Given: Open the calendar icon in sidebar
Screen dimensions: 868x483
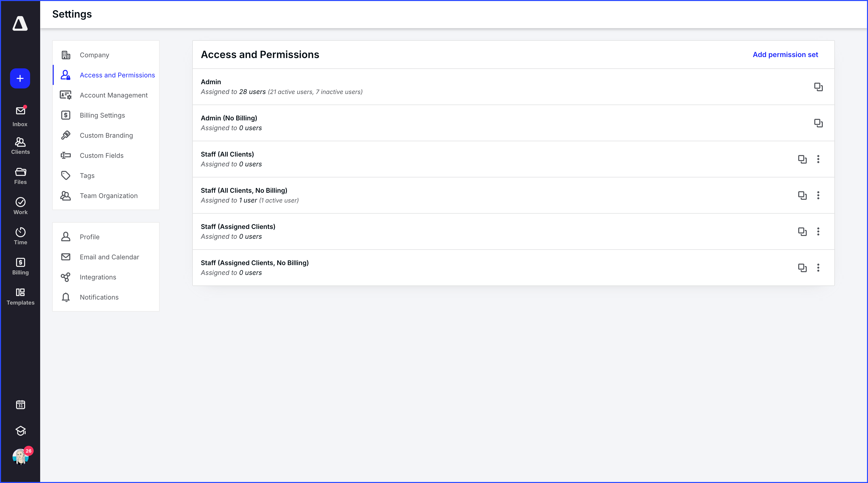Looking at the screenshot, I should (20, 404).
